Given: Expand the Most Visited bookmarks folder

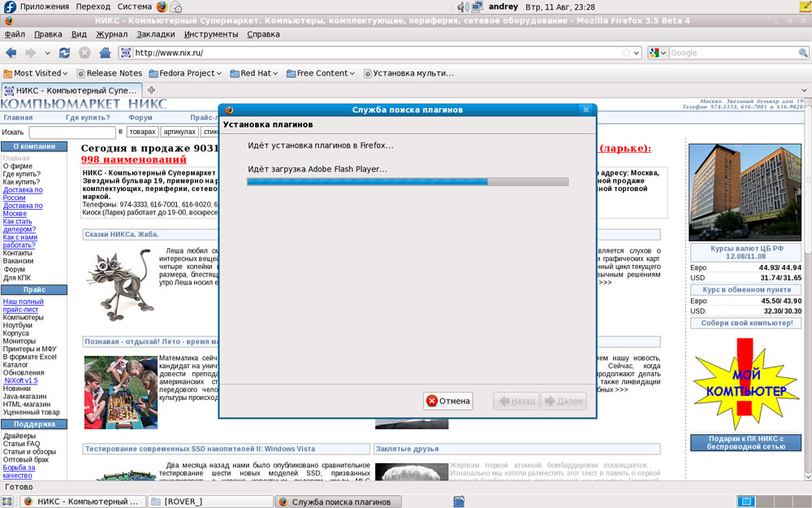Looking at the screenshot, I should tap(36, 73).
